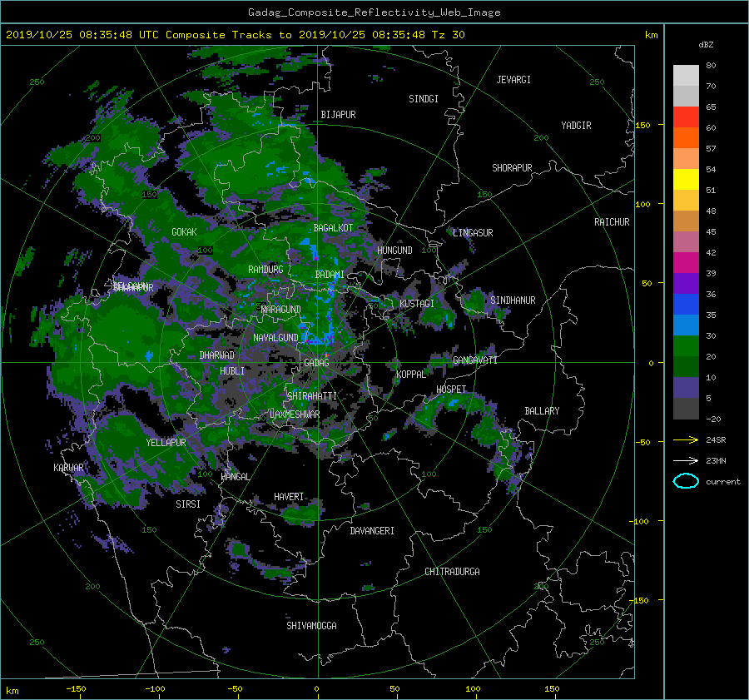Click the JEVARGI label on the map

click(513, 80)
